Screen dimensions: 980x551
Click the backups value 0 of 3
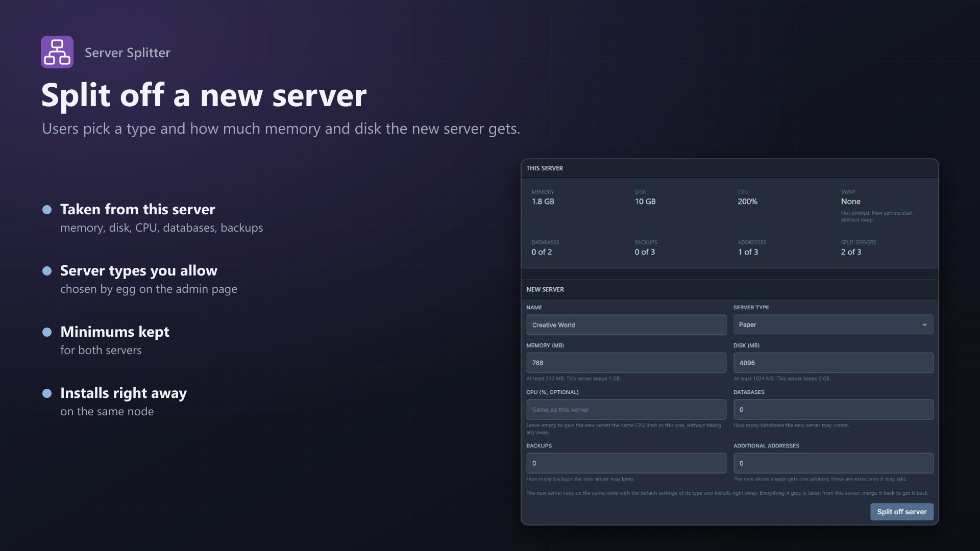coord(645,252)
